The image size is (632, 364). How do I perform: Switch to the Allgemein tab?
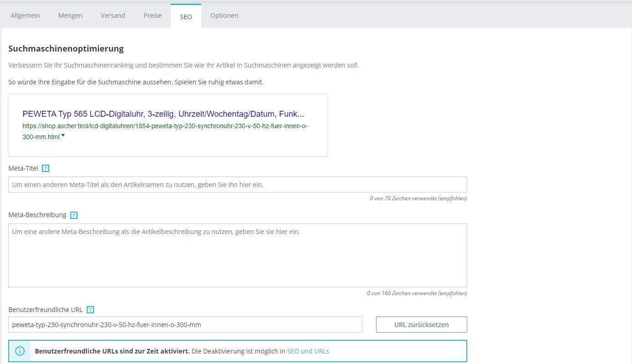(25, 16)
